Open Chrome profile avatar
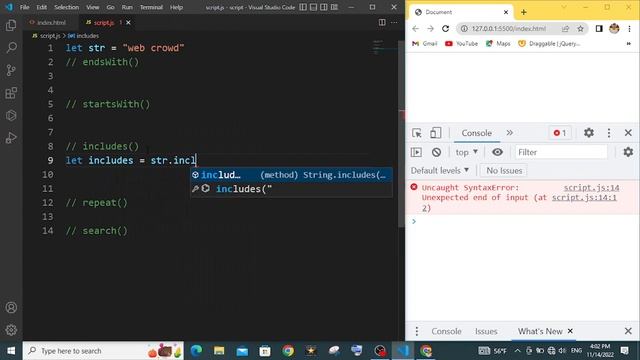This screenshot has height=360, width=640. coord(614,29)
